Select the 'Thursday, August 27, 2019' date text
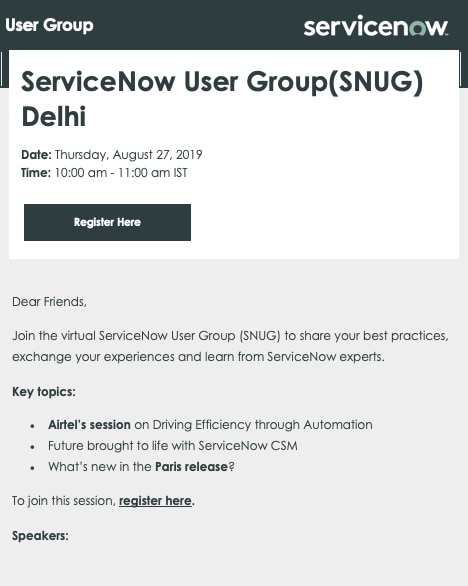Screen dimensions: 468x586 [129, 155]
